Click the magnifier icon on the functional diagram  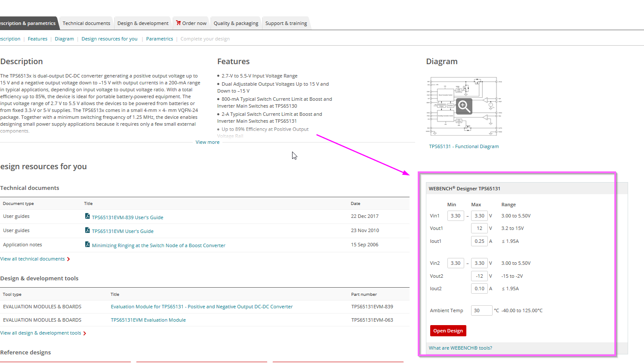[x=464, y=106]
